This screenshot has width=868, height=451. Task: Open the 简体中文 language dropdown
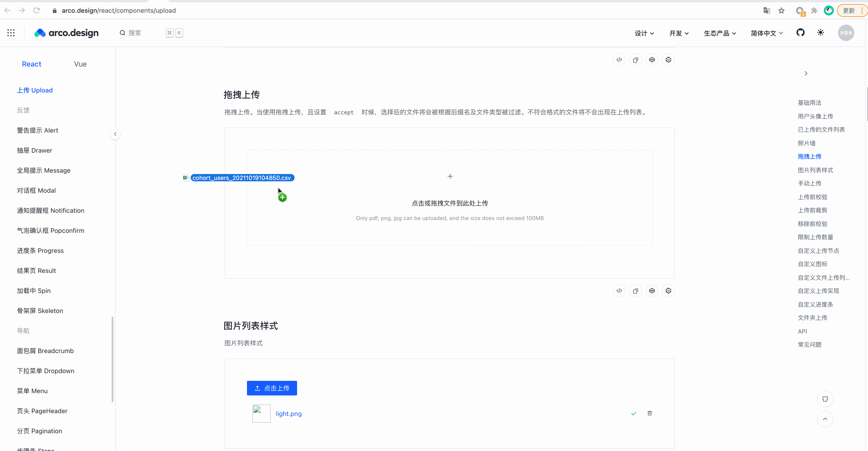point(766,33)
